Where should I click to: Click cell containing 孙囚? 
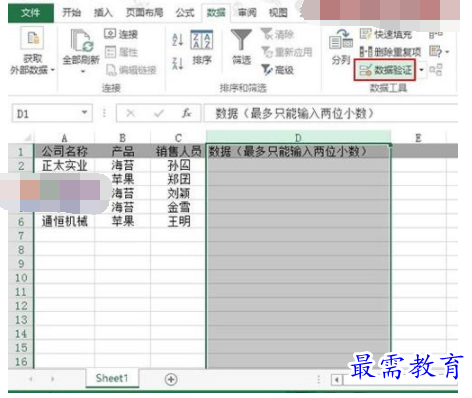(x=178, y=166)
